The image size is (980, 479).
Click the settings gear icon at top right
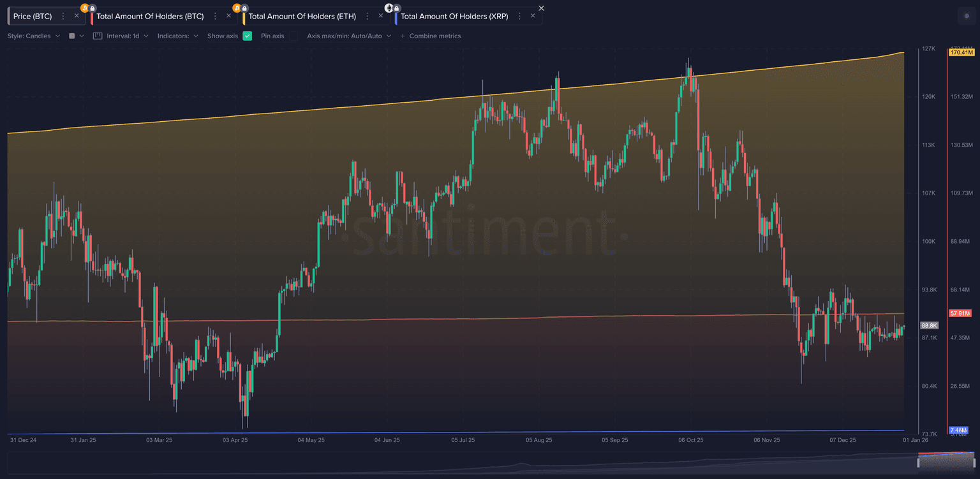point(964,17)
